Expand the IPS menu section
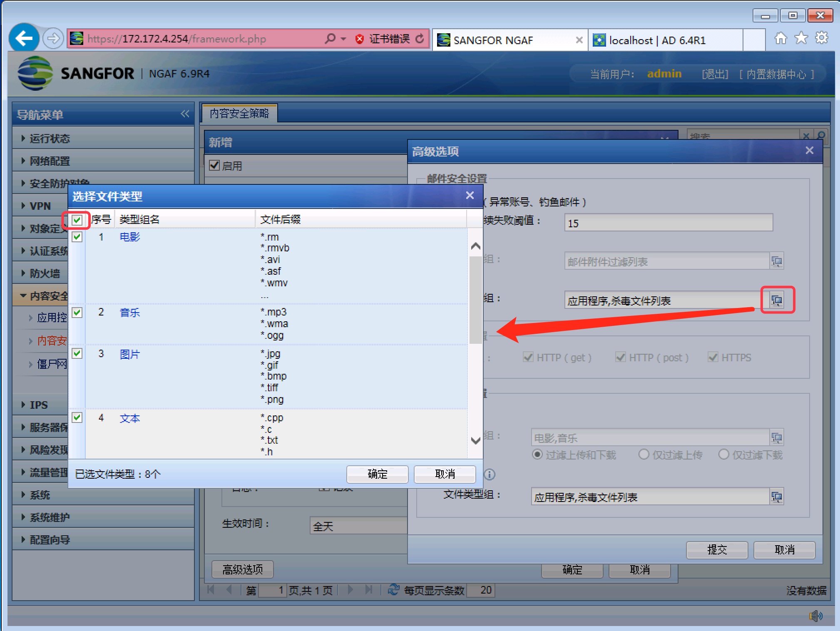Image resolution: width=840 pixels, height=631 pixels. (38, 405)
